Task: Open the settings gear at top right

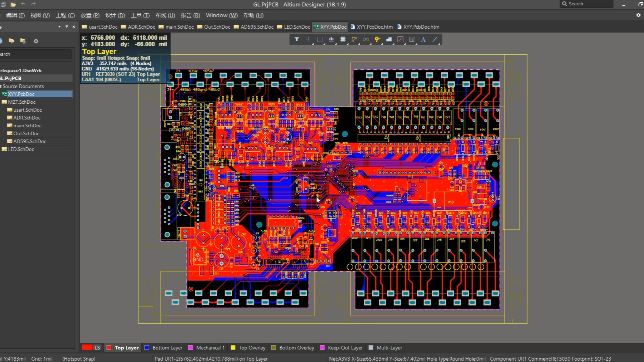Action: [638, 15]
